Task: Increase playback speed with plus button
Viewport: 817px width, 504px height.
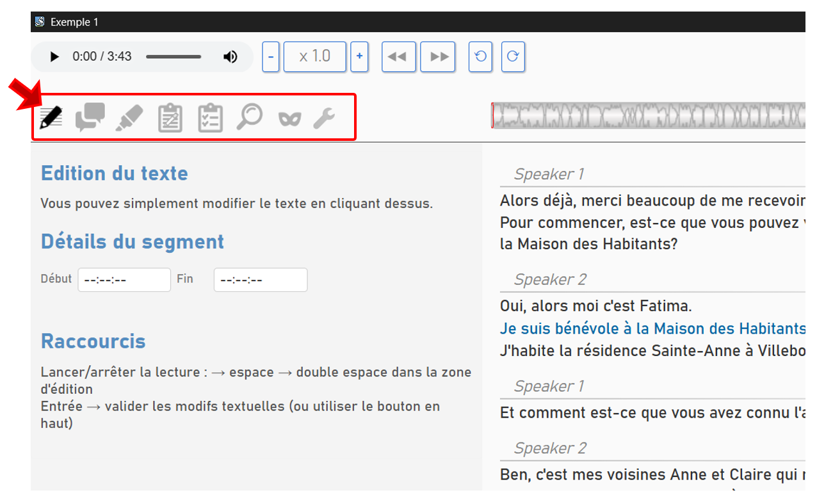Action: pos(359,57)
